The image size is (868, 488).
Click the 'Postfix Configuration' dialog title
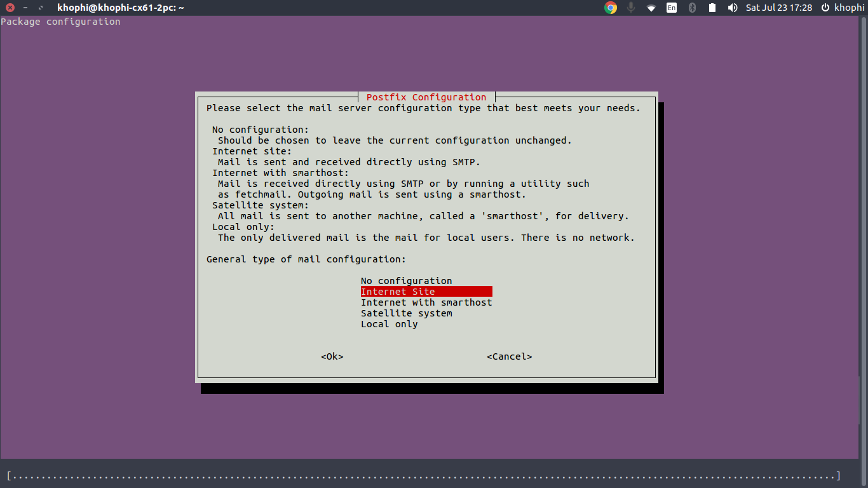click(426, 97)
